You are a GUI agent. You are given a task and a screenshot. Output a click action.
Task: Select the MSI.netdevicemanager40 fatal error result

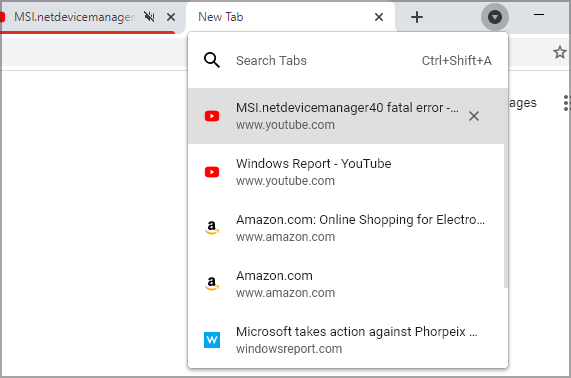(x=346, y=116)
